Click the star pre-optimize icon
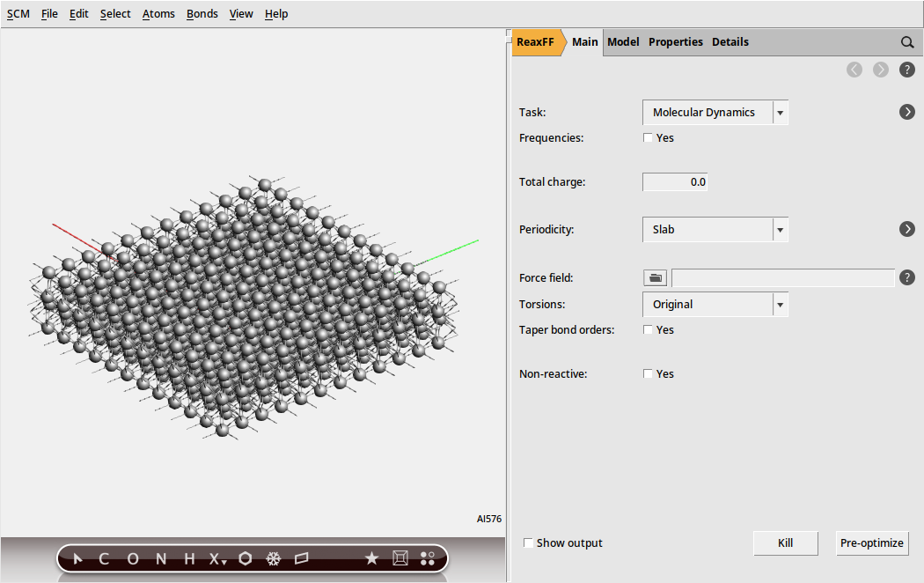The image size is (924, 583). pyautogui.click(x=371, y=558)
